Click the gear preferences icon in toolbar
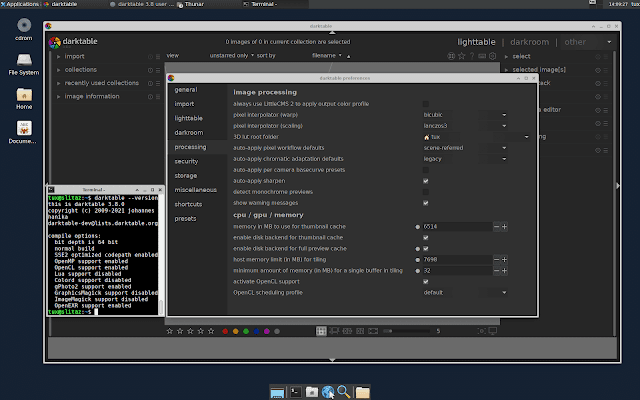 [x=493, y=56]
